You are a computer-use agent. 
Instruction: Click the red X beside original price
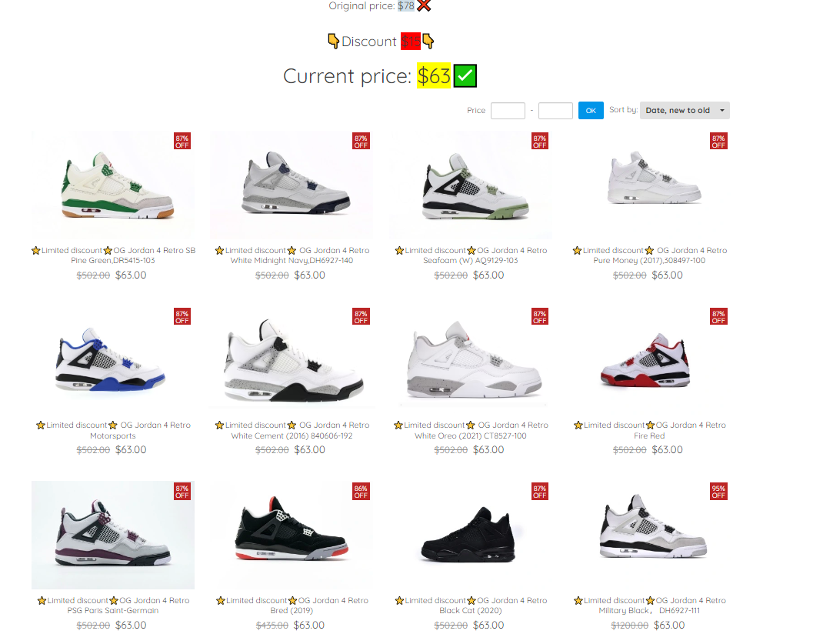(424, 6)
